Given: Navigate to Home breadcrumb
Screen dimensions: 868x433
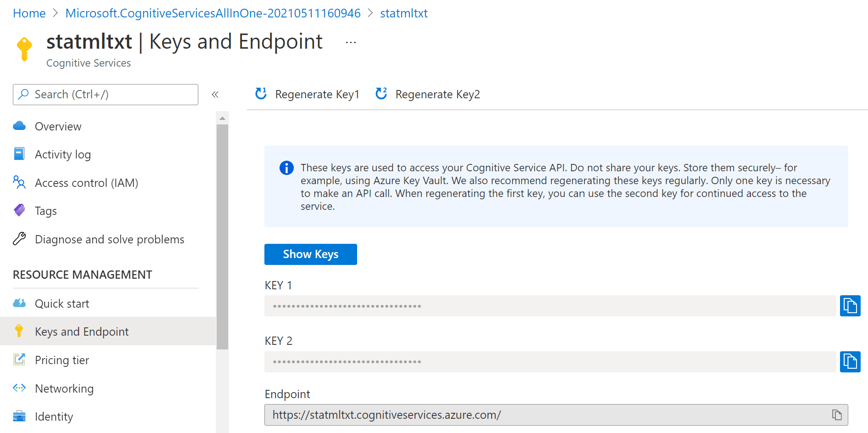Looking at the screenshot, I should [x=29, y=13].
